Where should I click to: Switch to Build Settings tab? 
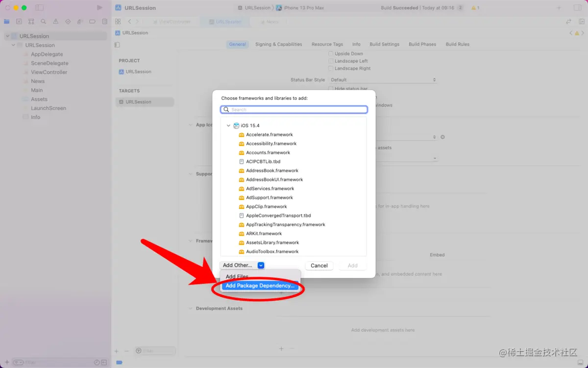(384, 44)
